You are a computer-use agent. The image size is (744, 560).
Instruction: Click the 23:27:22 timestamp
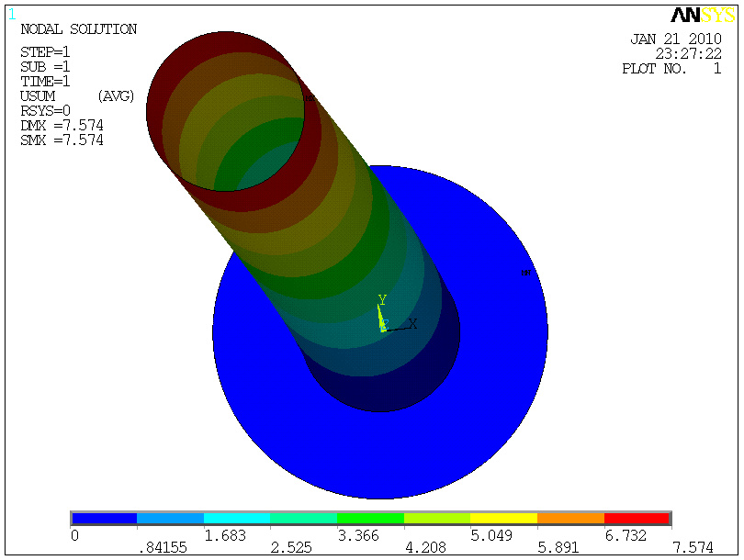pos(689,53)
